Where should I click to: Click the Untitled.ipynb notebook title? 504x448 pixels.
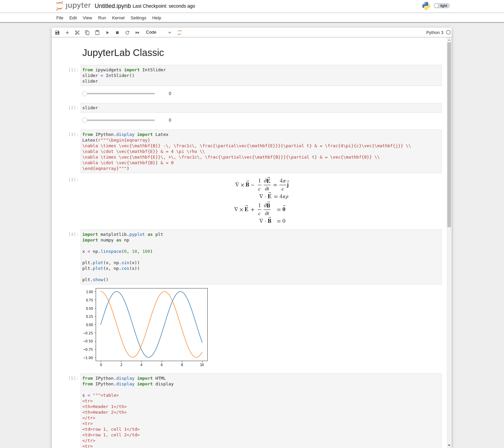(x=113, y=6)
